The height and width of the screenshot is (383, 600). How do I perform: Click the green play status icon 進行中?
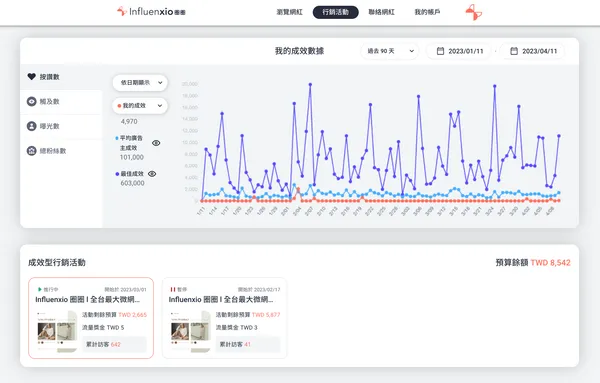(39, 289)
